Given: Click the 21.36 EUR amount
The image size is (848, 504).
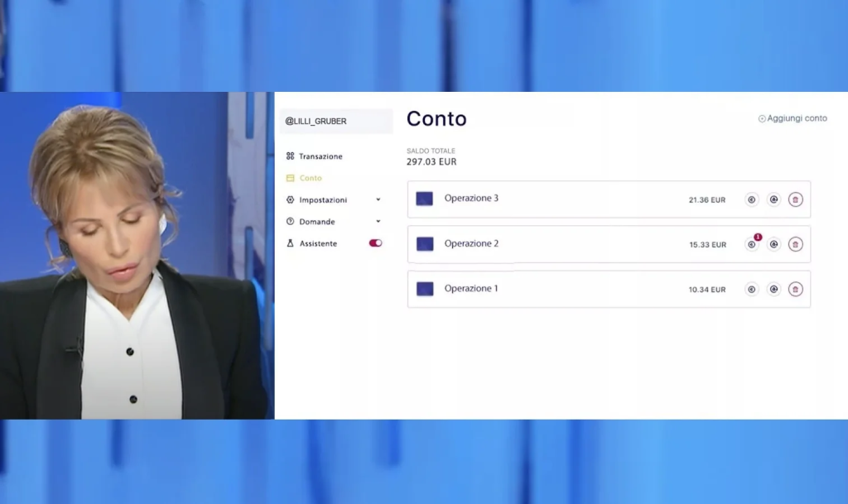Looking at the screenshot, I should click(707, 200).
